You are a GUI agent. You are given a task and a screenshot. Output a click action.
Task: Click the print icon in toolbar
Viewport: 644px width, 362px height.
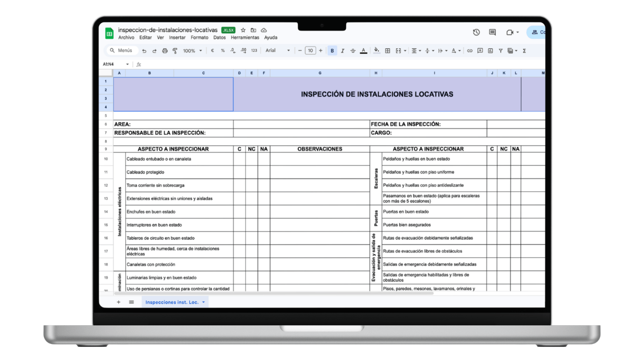165,51
